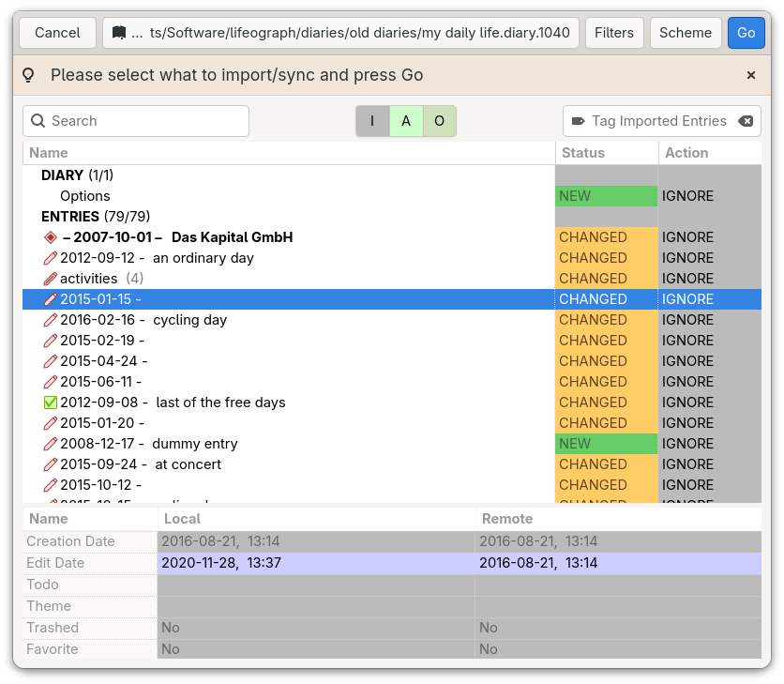
Task: Click the IGNORE action of at concert
Action: (x=710, y=464)
